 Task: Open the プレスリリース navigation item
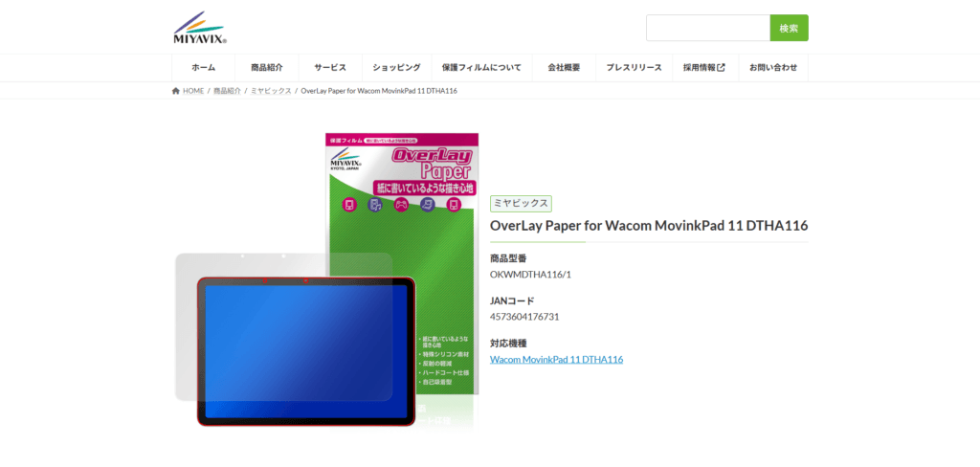click(x=634, y=68)
